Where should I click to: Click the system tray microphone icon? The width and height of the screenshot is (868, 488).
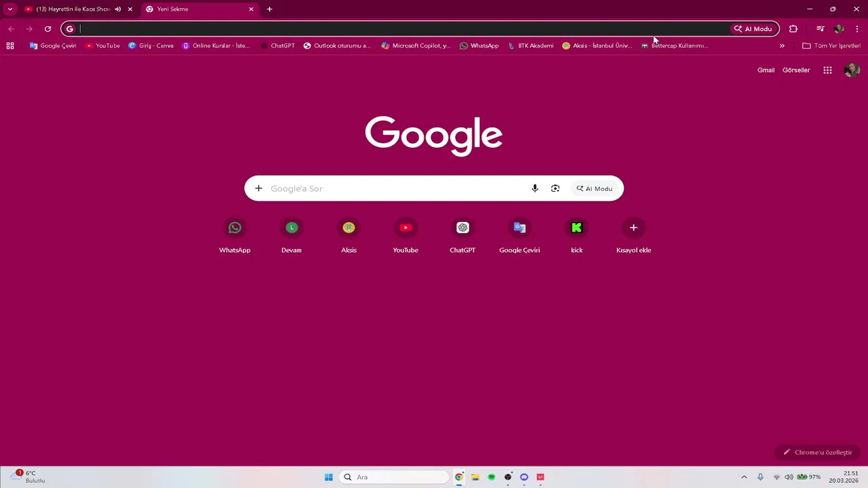click(x=760, y=477)
